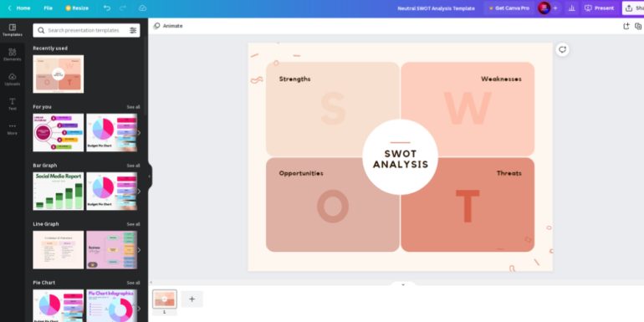Select the large T letter on canvas

click(x=468, y=207)
